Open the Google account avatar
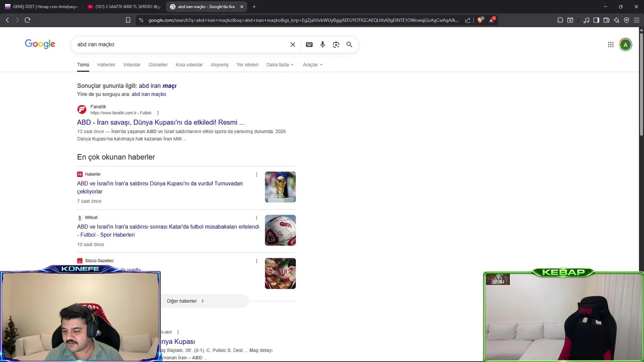644x362 pixels. tap(625, 44)
